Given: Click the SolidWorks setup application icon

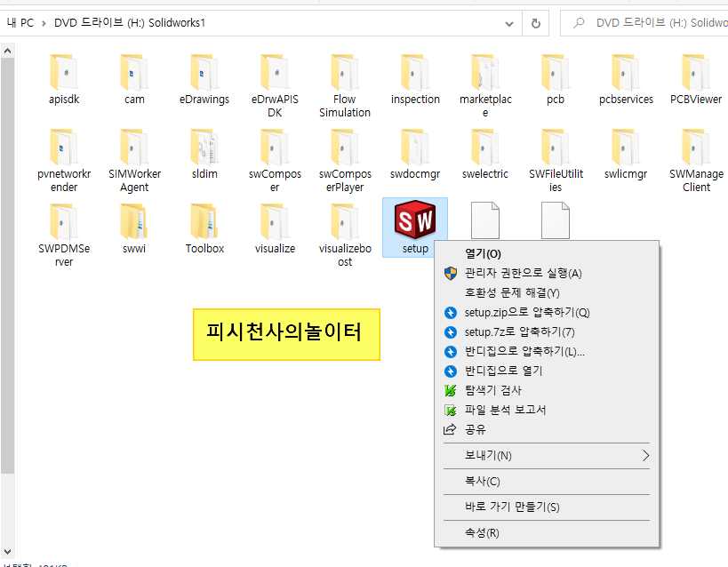Looking at the screenshot, I should [x=415, y=220].
